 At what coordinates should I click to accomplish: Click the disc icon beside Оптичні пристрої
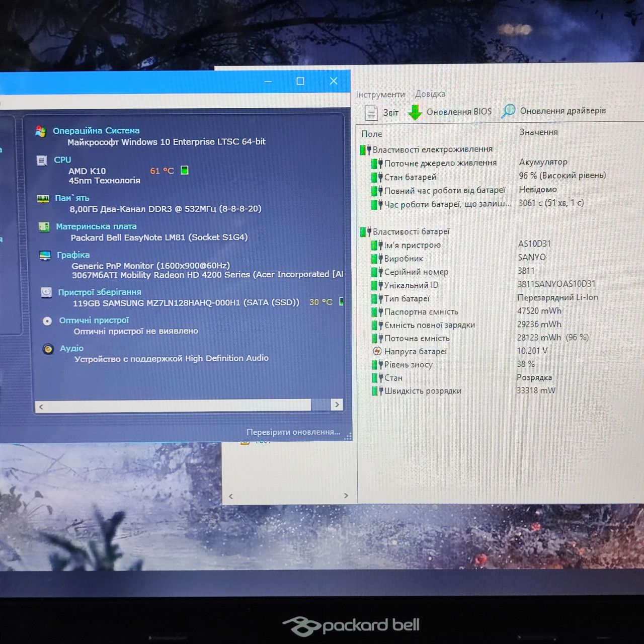coord(47,321)
